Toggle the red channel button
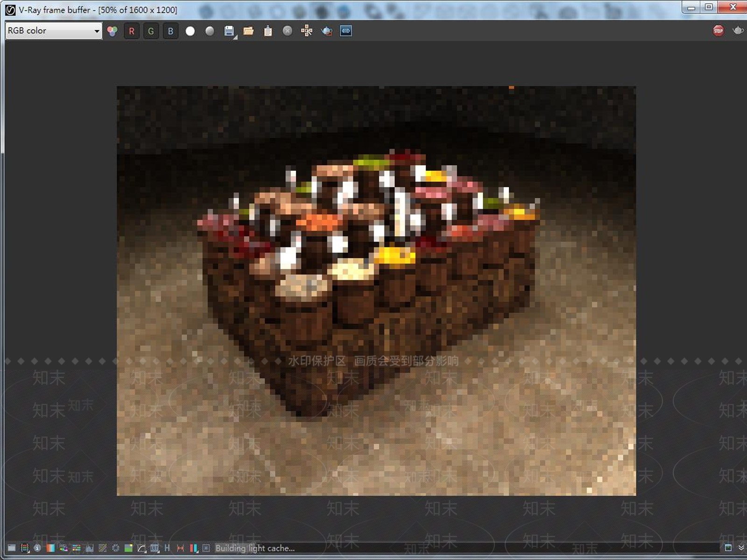Viewport: 747px width, 560px height. click(132, 31)
